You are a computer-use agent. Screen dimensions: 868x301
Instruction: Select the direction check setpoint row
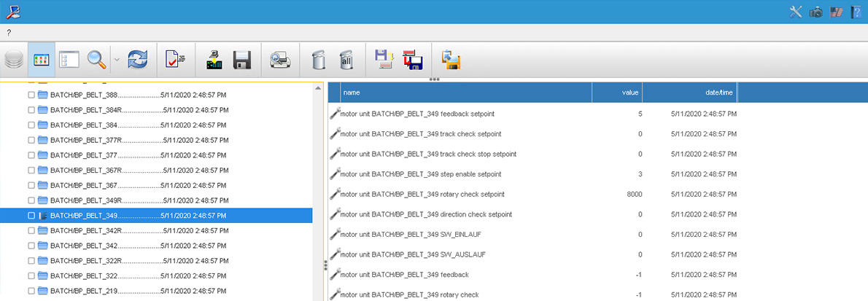click(x=532, y=214)
